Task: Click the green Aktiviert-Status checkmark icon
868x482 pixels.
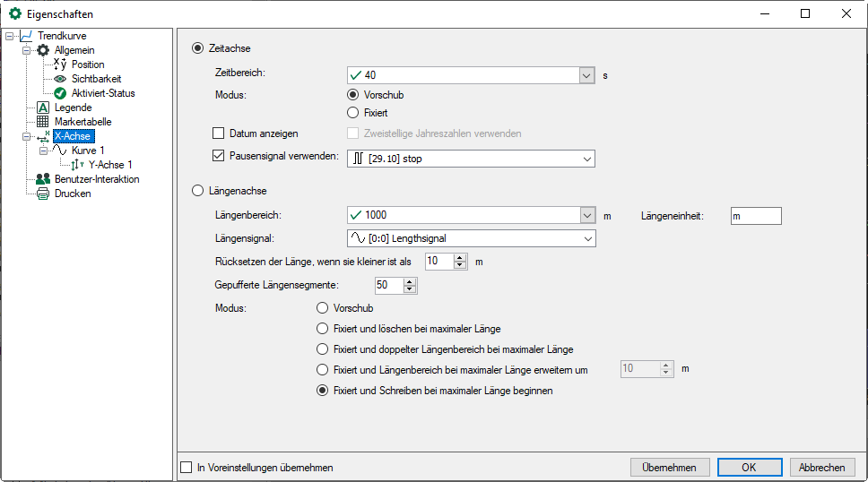Action: [x=60, y=93]
